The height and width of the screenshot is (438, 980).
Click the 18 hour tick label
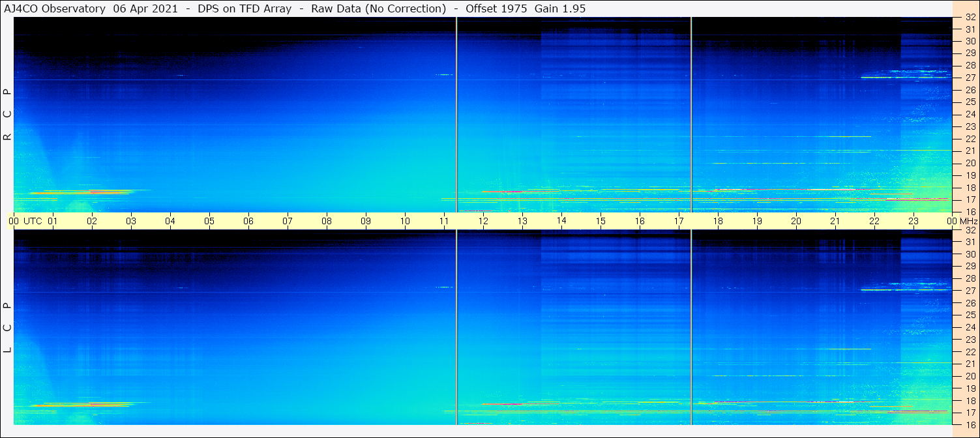(x=718, y=221)
